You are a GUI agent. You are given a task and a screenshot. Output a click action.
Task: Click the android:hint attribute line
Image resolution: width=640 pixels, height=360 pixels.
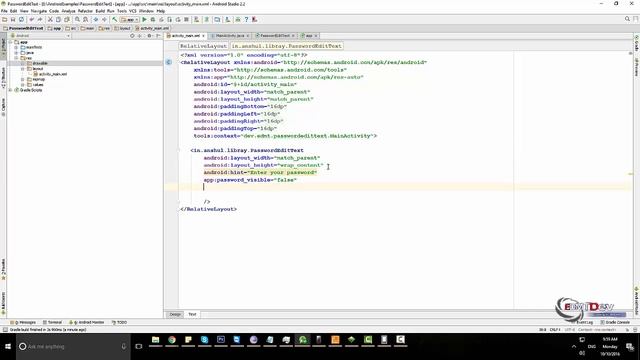(260, 172)
